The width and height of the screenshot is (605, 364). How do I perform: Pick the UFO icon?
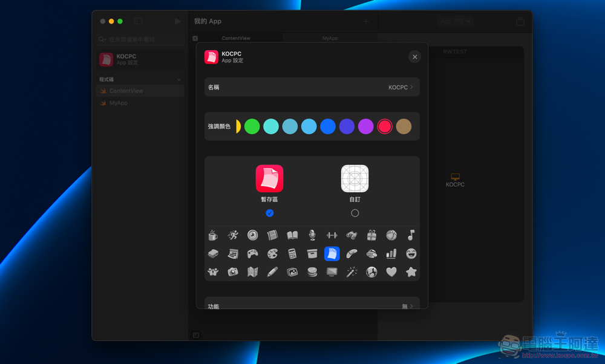pyautogui.click(x=371, y=254)
